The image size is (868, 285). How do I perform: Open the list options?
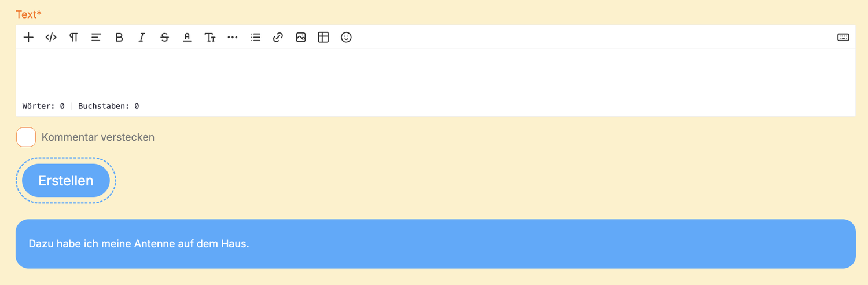pos(255,38)
